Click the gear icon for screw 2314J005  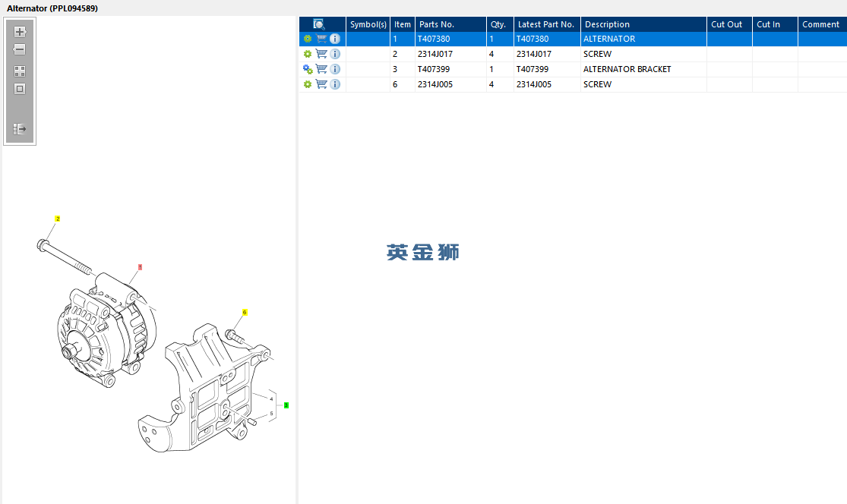[308, 84]
